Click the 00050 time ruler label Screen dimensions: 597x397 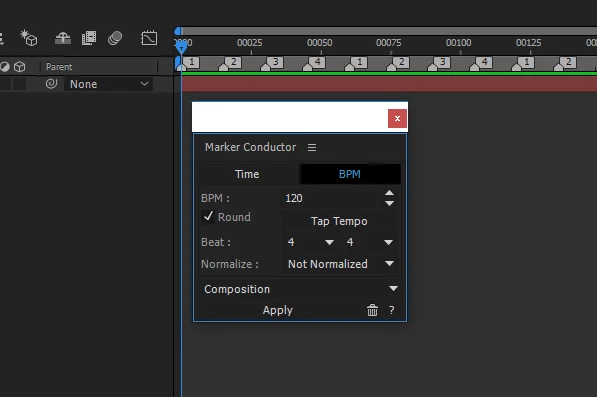click(319, 43)
